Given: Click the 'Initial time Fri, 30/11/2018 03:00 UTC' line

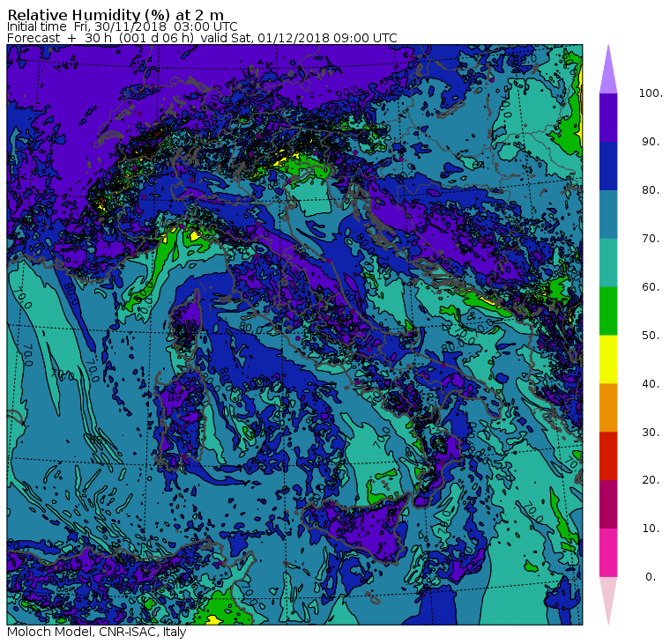Looking at the screenshot, I should [x=123, y=26].
